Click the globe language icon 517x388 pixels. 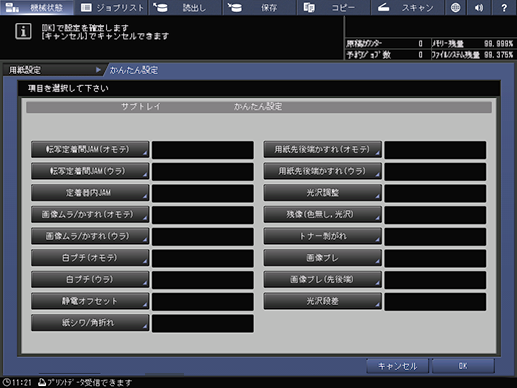(x=455, y=7)
